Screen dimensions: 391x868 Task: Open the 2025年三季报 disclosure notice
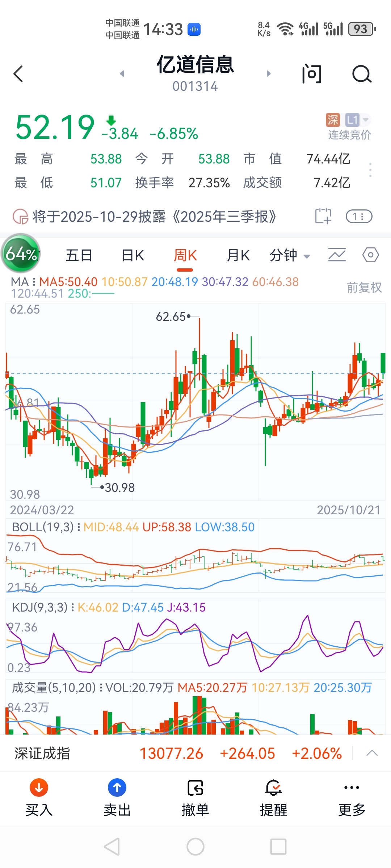(155, 217)
